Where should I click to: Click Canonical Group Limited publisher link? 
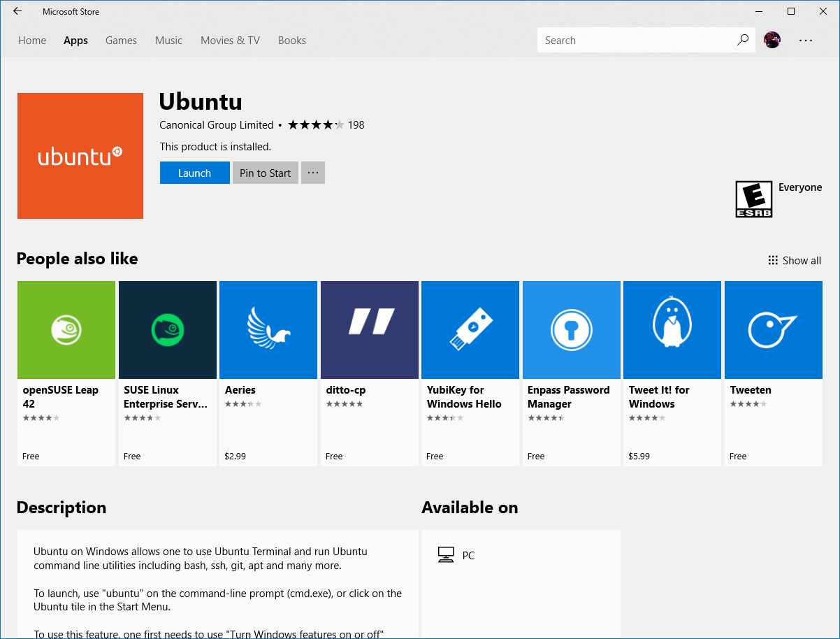(217, 125)
